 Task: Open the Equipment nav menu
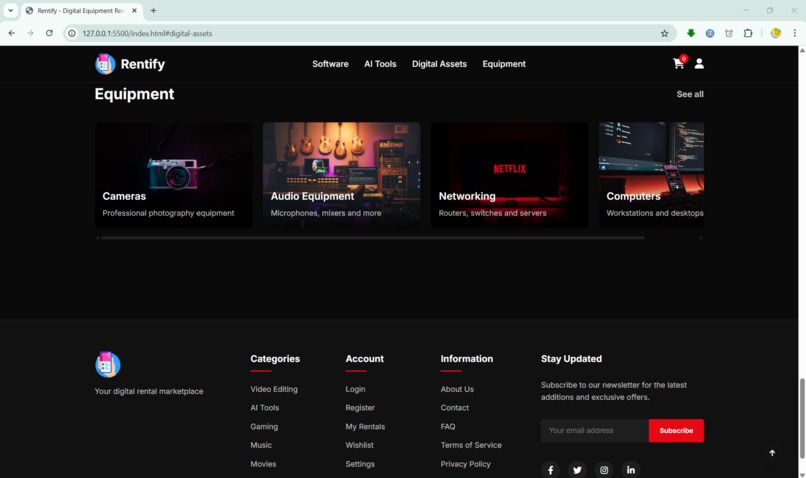click(504, 64)
